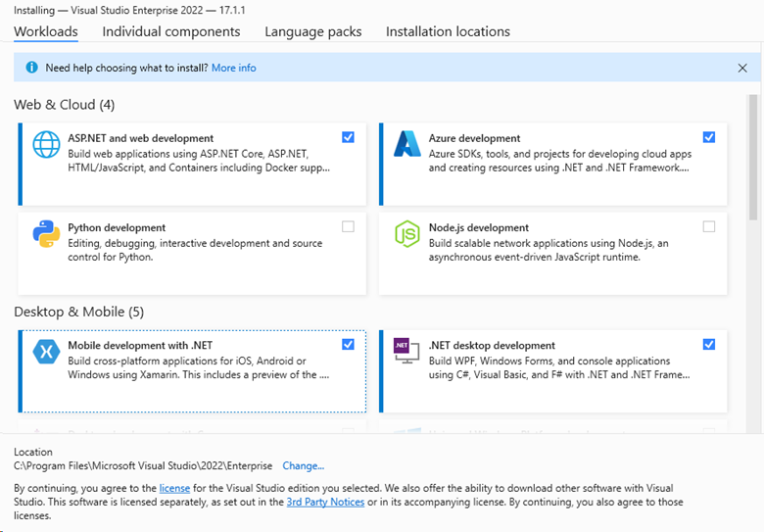The image size is (764, 532).
Task: Click the blue info circle icon
Action: pyautogui.click(x=31, y=68)
